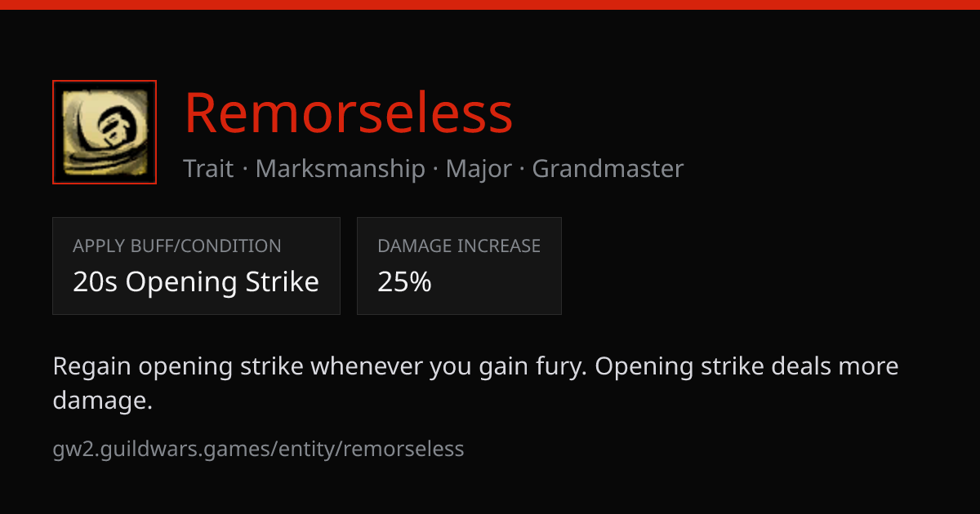Click the trait description paragraph
The width and height of the screenshot is (980, 514).
(475, 383)
